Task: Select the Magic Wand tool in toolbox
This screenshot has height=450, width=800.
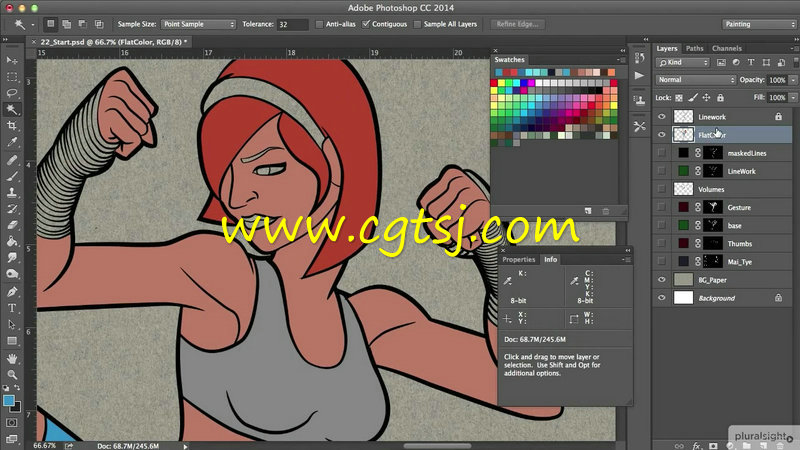Action: click(x=12, y=109)
